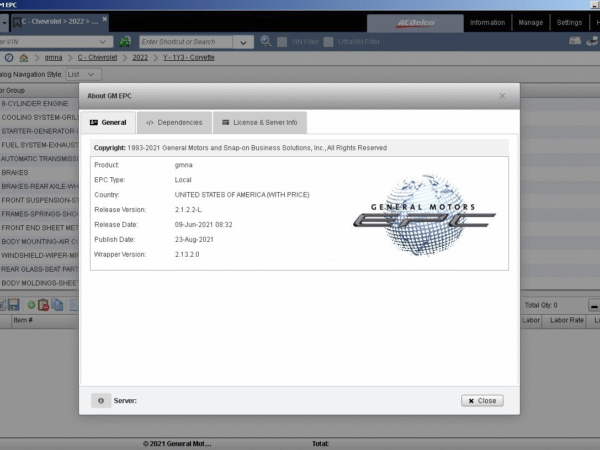Image resolution: width=600 pixels, height=450 pixels.
Task: Click the floppy disk save icon
Action: click(x=14, y=305)
